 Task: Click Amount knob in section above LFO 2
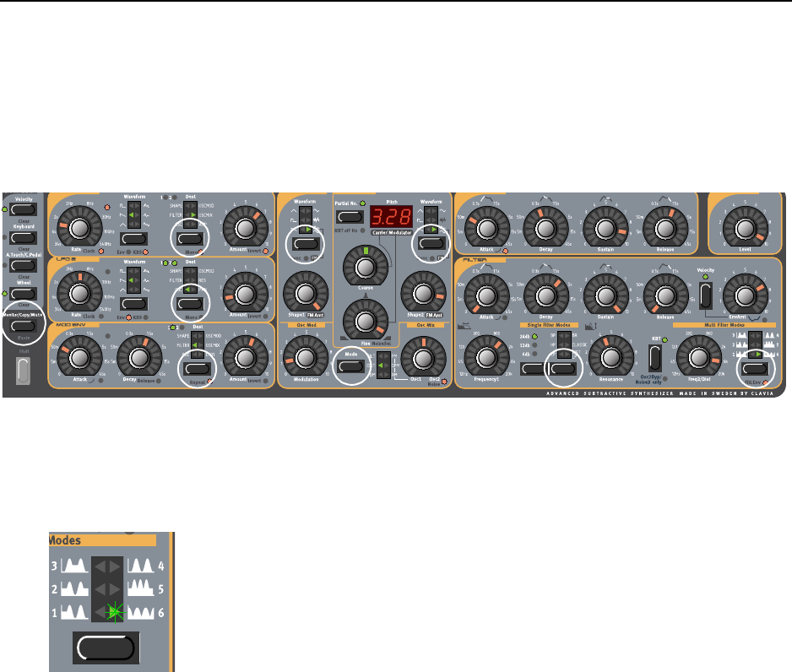(245, 228)
